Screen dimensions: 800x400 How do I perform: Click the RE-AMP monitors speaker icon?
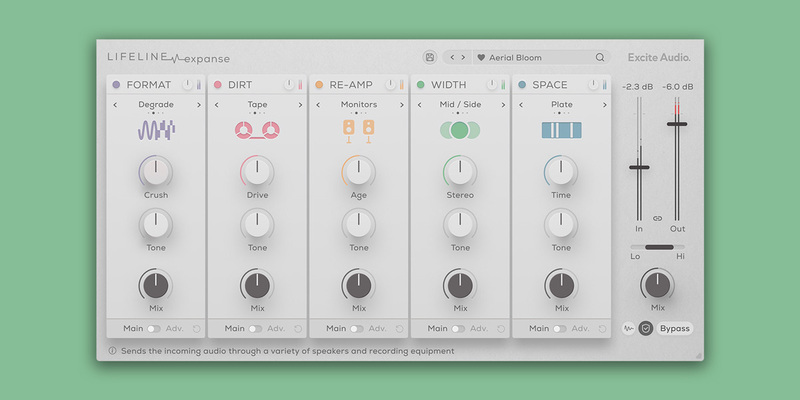(x=358, y=130)
